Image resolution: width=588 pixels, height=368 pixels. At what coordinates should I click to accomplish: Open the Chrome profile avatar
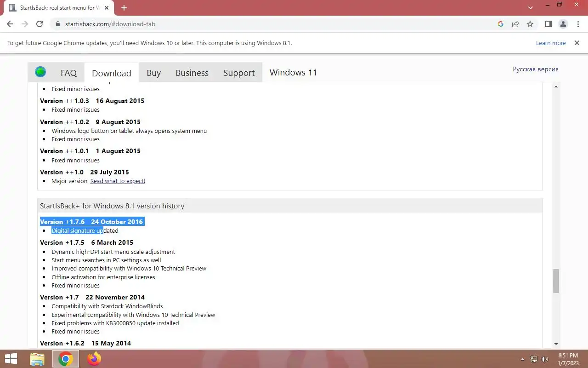563,24
